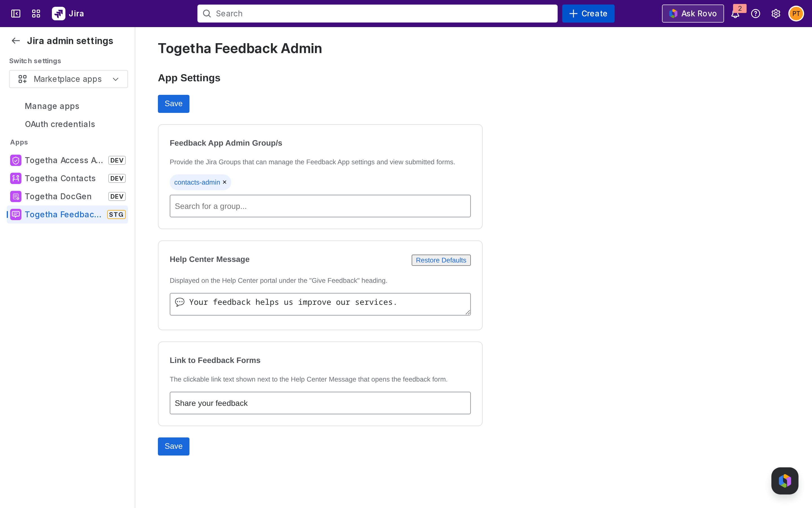
Task: Select Togetha Feedbac... app
Action: [67, 214]
